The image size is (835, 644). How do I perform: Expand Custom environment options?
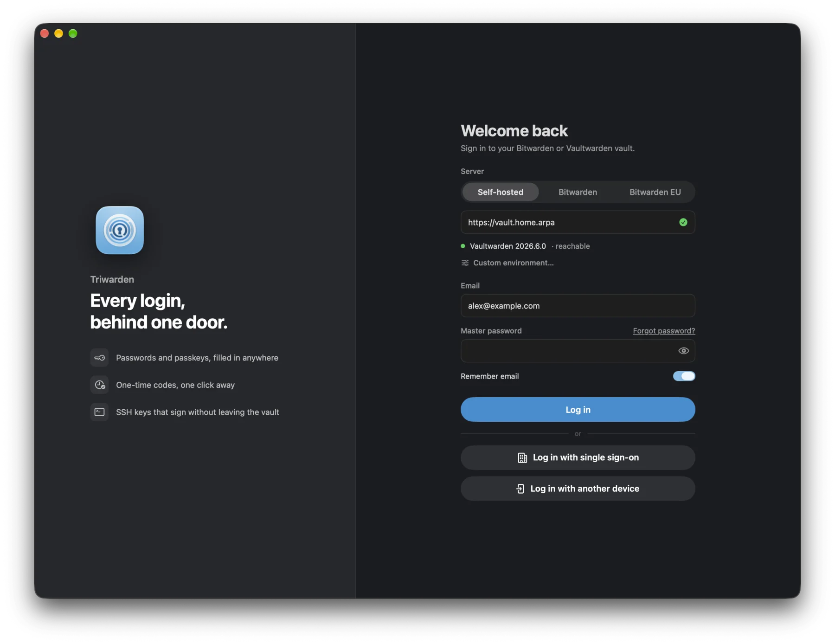507,263
